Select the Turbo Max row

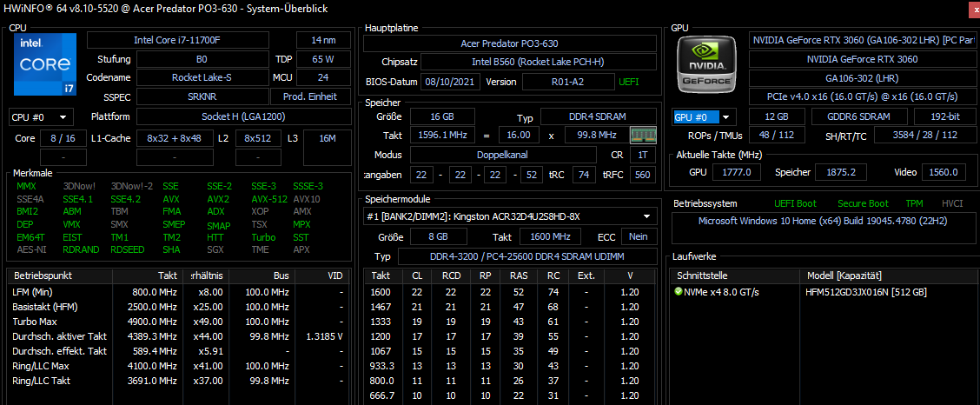pos(179,322)
